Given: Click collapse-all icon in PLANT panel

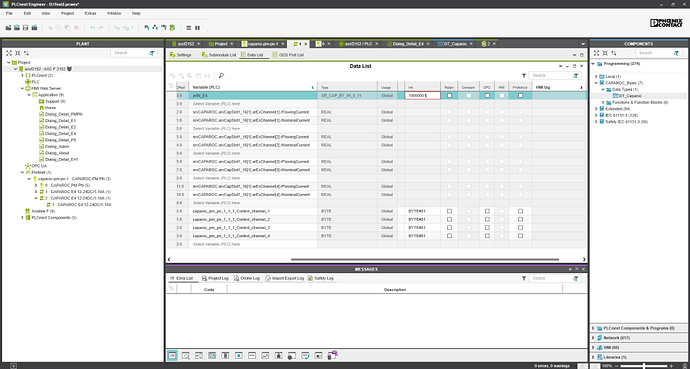Looking at the screenshot, I should point(18,53).
